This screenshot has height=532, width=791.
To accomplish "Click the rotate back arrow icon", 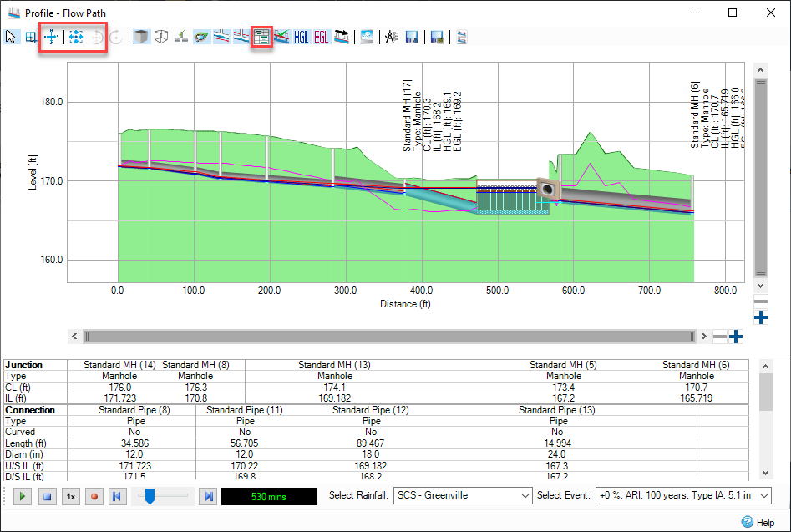I will 97,37.
